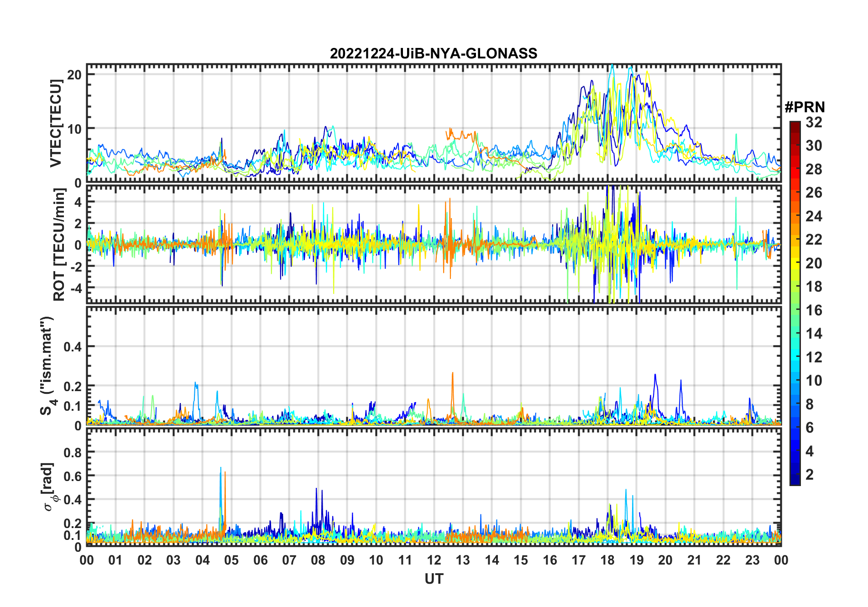
Task: Select the "ROT [TECU/min]" y-axis label
Action: (x=59, y=245)
